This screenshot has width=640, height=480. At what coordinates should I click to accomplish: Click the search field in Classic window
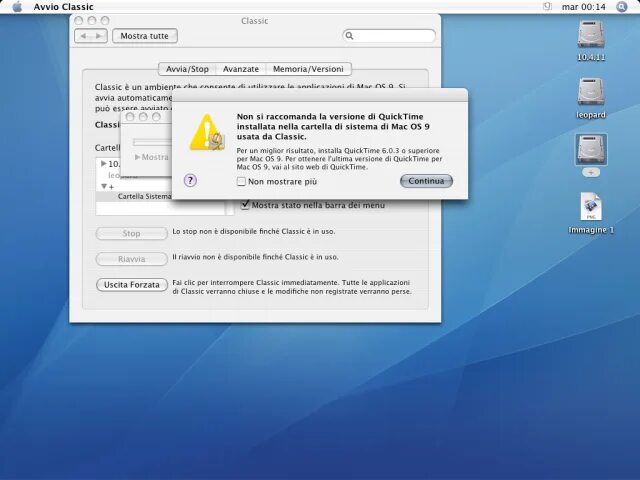[x=389, y=36]
